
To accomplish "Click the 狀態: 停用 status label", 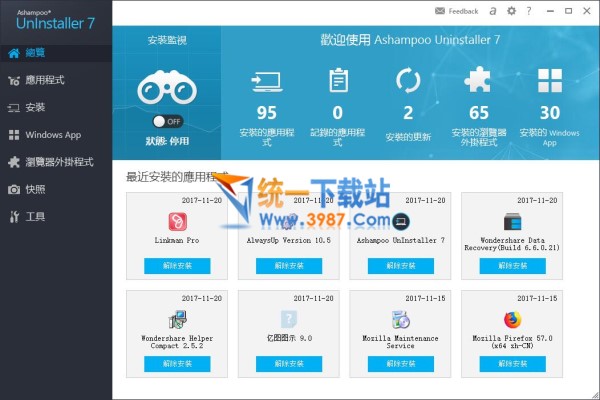I will pyautogui.click(x=167, y=141).
